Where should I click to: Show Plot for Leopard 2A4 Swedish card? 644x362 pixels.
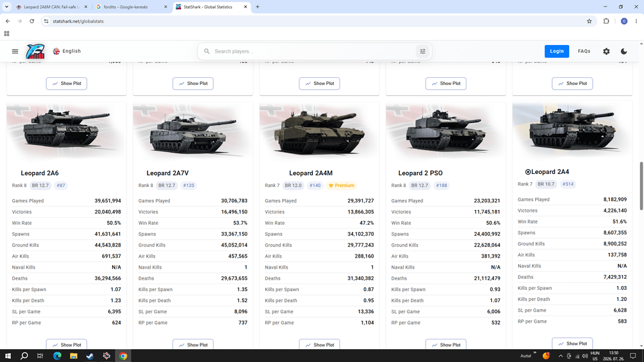572,343
